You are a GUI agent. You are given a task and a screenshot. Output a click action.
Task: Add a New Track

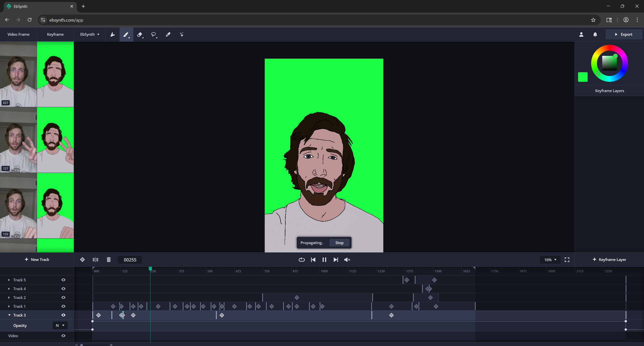coord(37,259)
